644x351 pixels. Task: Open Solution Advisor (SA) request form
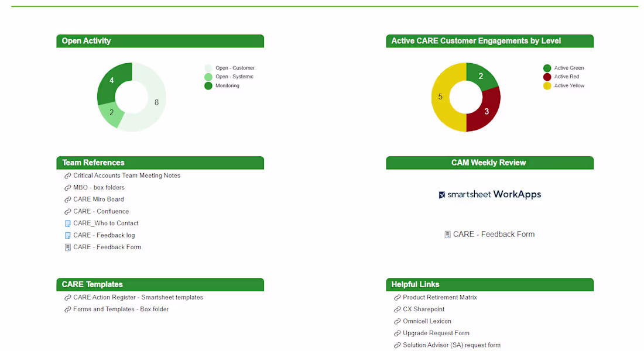(x=451, y=345)
